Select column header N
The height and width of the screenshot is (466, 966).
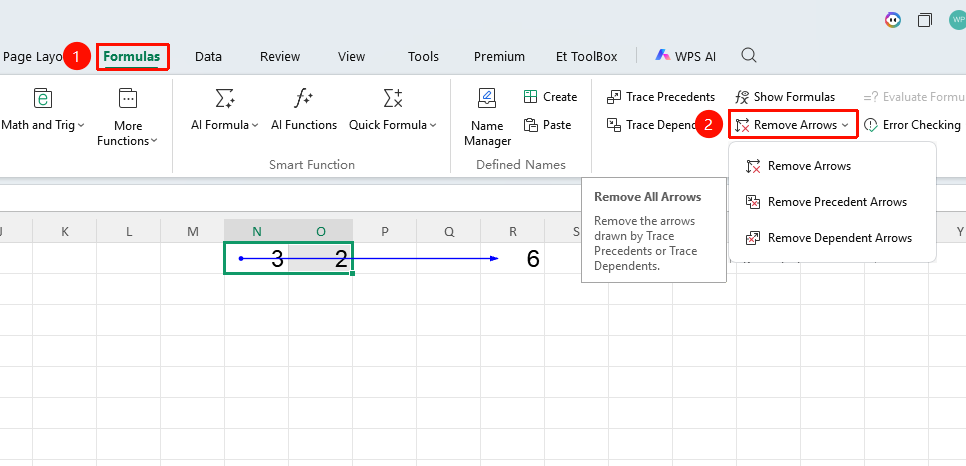257,231
